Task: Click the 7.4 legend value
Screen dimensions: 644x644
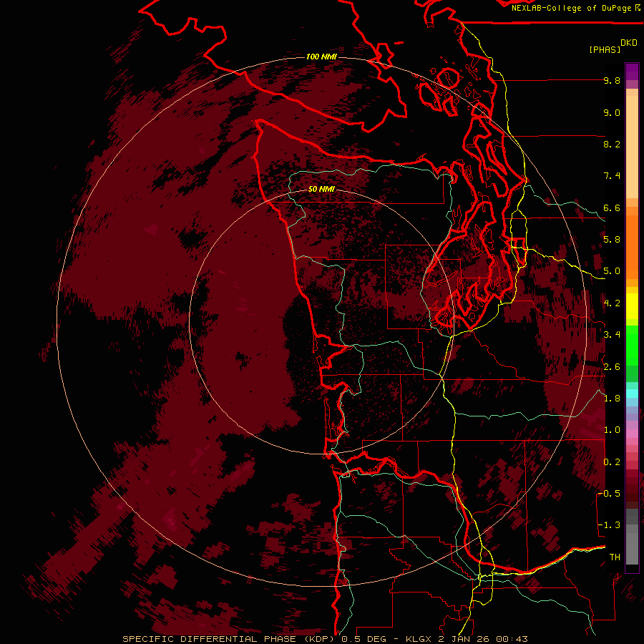Action: click(612, 176)
